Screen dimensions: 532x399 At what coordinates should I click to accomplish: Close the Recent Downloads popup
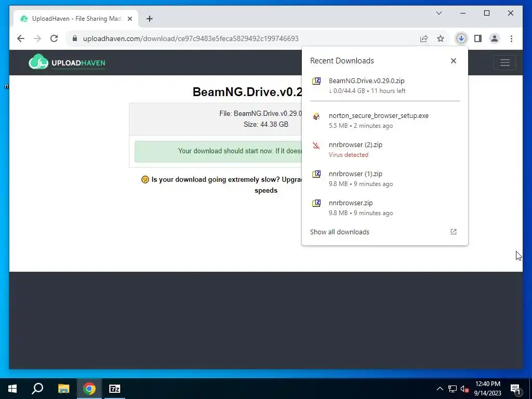pyautogui.click(x=453, y=61)
